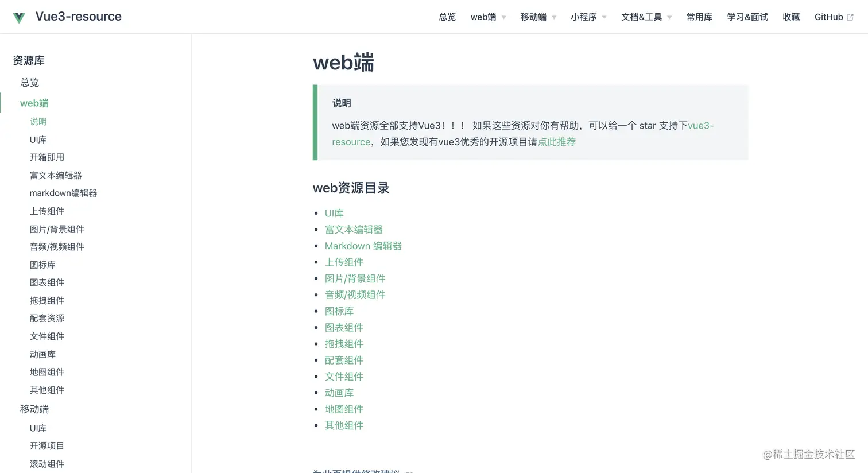The image size is (868, 473).
Task: Select 配套资源 in the sidebar
Action: coord(47,318)
